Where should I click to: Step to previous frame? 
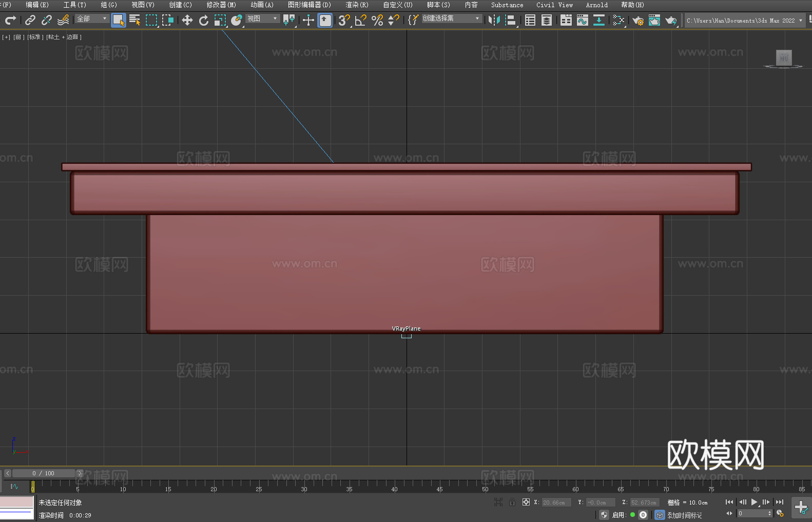(x=742, y=502)
